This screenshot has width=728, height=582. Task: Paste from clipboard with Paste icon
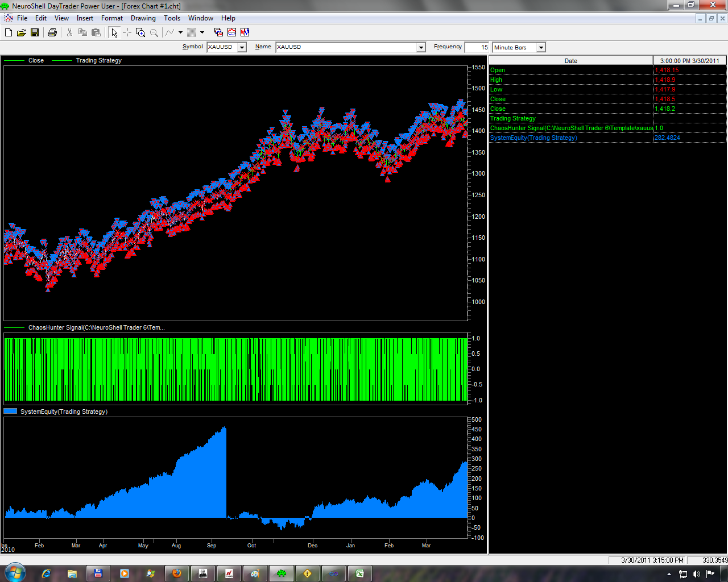point(96,32)
